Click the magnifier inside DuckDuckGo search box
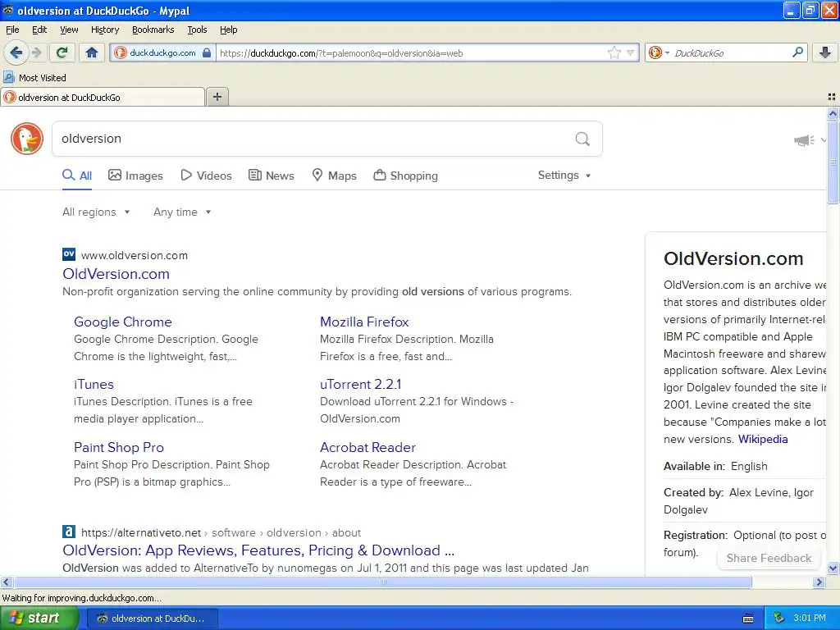840x630 pixels. [582, 139]
